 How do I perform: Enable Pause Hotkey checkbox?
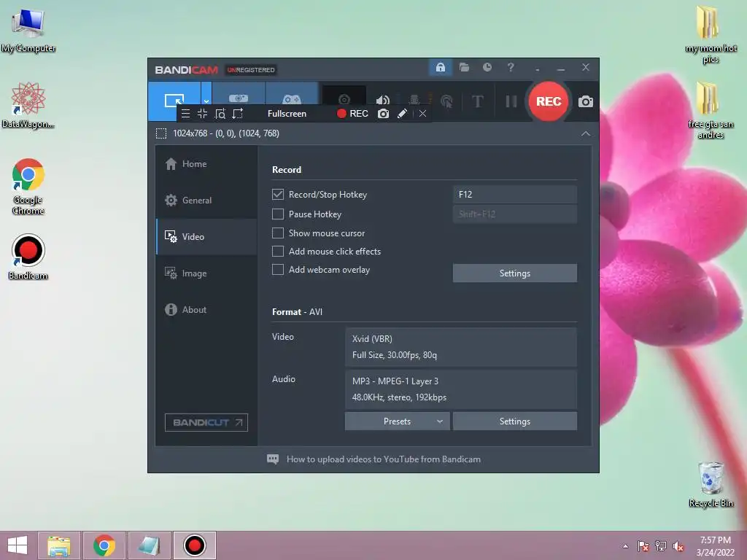pyautogui.click(x=278, y=214)
